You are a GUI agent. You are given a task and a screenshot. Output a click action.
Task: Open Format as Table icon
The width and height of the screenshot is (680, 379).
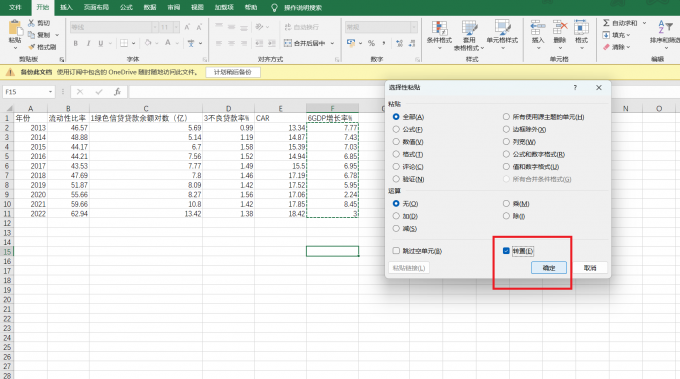tap(469, 28)
